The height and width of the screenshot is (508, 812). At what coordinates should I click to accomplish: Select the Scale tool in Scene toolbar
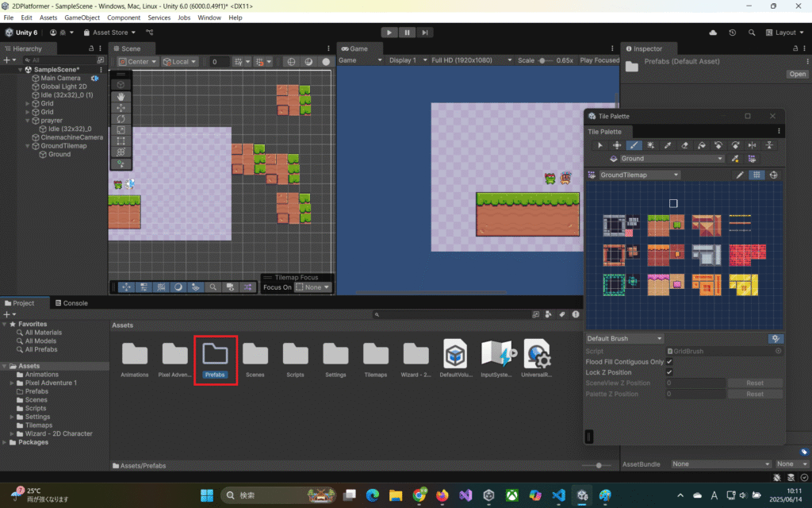click(121, 130)
